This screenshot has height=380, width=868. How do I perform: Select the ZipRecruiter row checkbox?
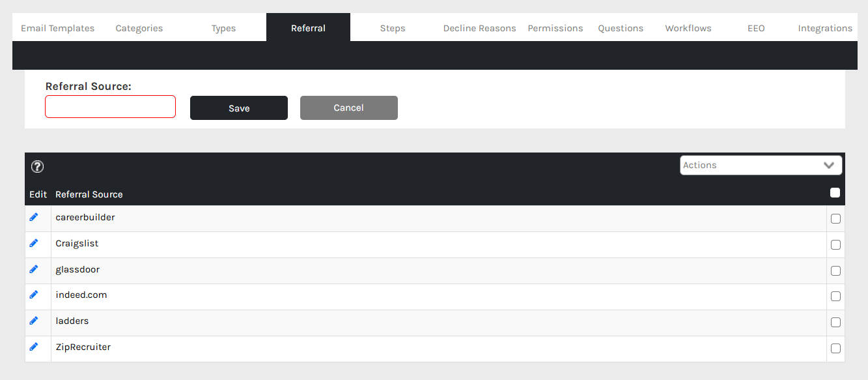(x=835, y=348)
